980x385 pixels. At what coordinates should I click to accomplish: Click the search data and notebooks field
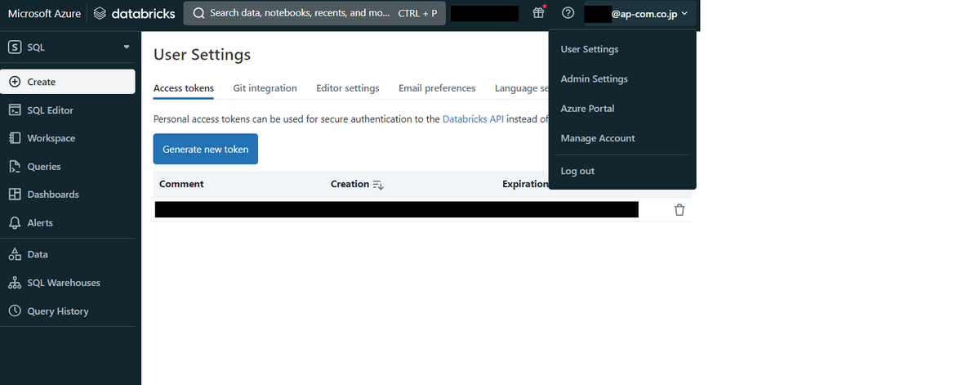[314, 13]
